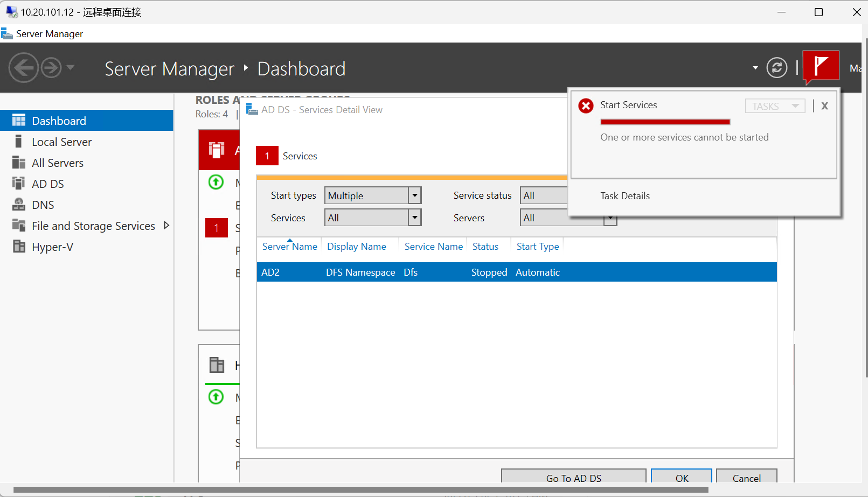Expand File and Storage Services arrow
Image resolution: width=868 pixels, height=497 pixels.
click(166, 226)
